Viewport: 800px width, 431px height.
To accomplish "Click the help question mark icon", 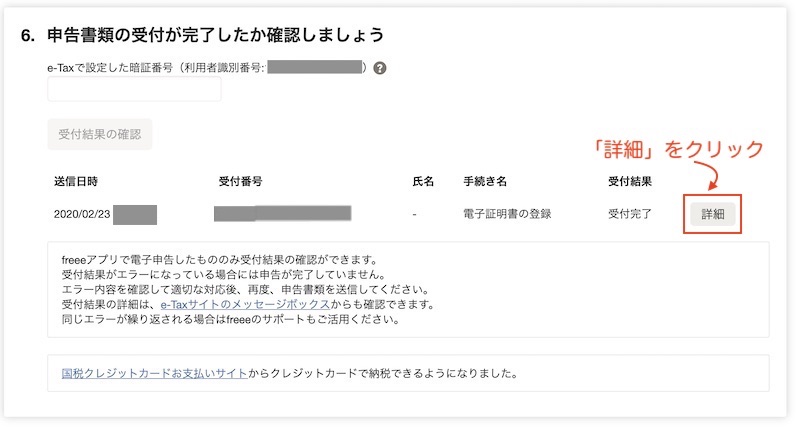I will [380, 68].
